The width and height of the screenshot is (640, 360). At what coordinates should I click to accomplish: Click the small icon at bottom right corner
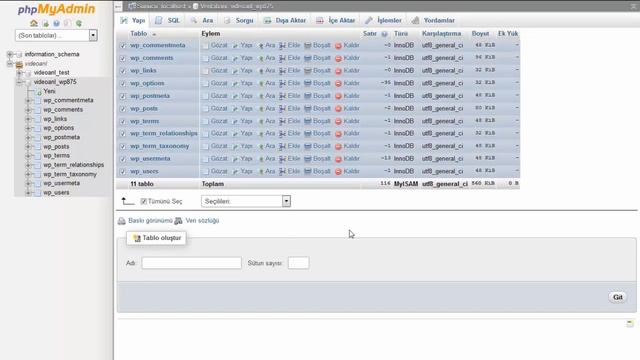pos(630,324)
